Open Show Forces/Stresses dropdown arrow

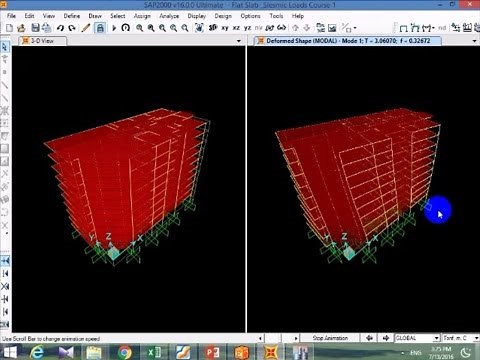433,28
